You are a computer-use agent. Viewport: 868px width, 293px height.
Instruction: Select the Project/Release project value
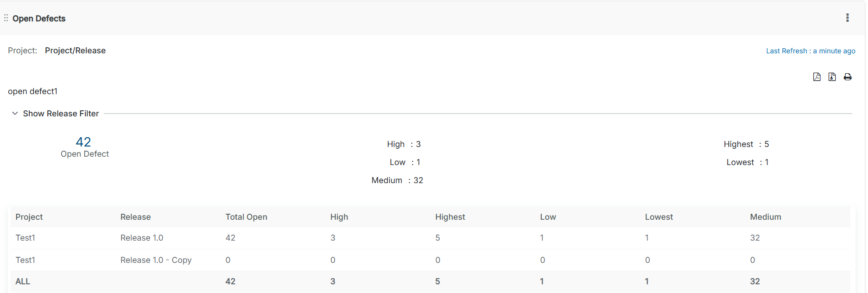[x=75, y=51]
